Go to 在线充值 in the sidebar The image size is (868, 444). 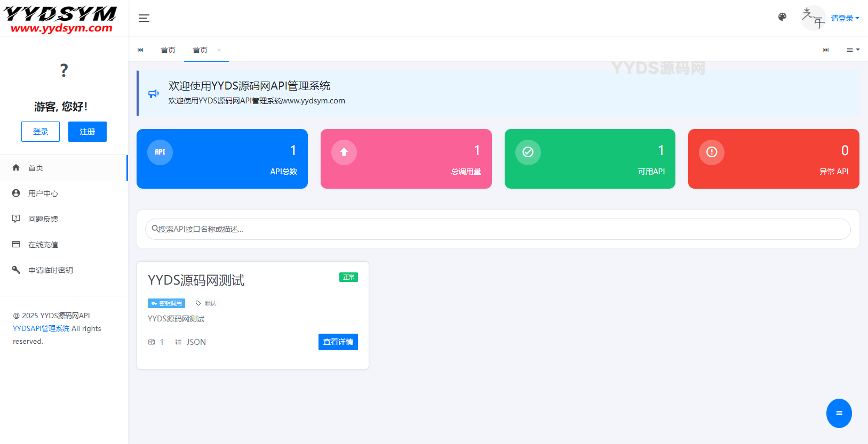click(x=43, y=245)
